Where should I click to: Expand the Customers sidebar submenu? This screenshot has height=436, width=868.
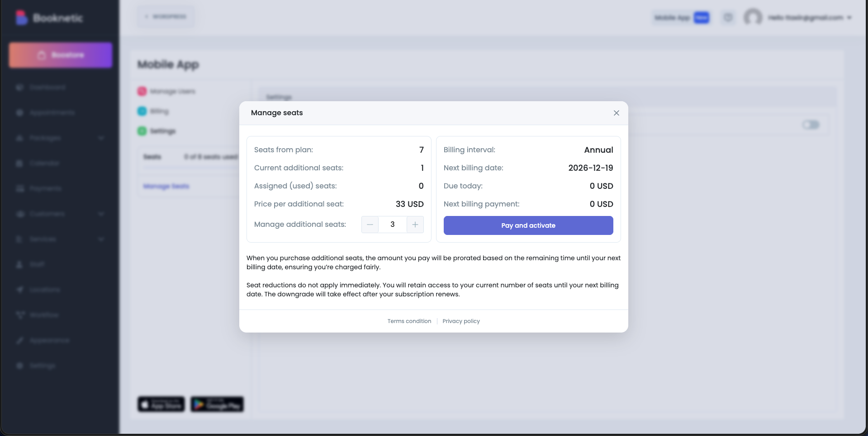click(101, 214)
